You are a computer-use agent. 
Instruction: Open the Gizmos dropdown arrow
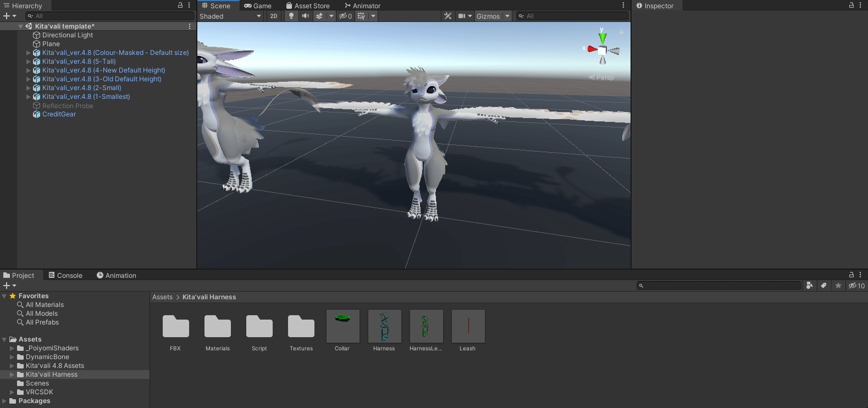(x=507, y=16)
